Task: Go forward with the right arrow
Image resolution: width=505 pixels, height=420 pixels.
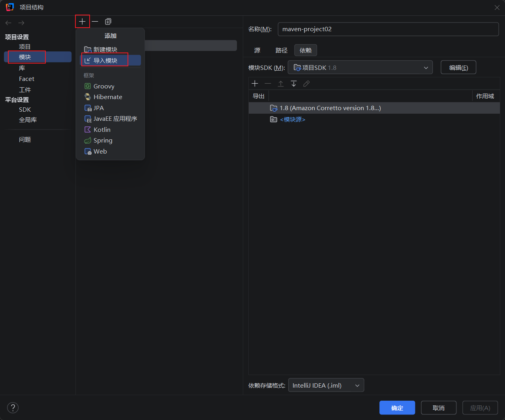Action: [21, 23]
